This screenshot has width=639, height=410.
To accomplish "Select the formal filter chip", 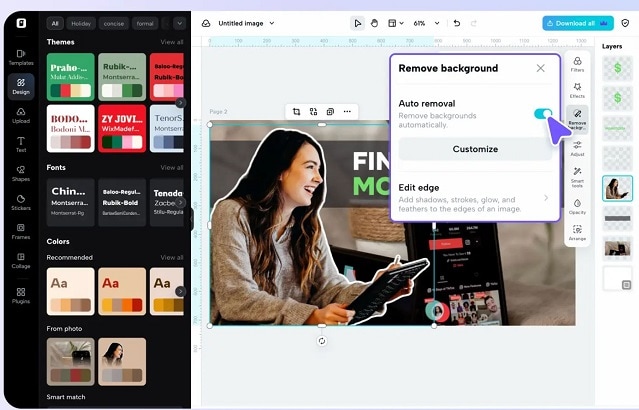I will [x=145, y=24].
